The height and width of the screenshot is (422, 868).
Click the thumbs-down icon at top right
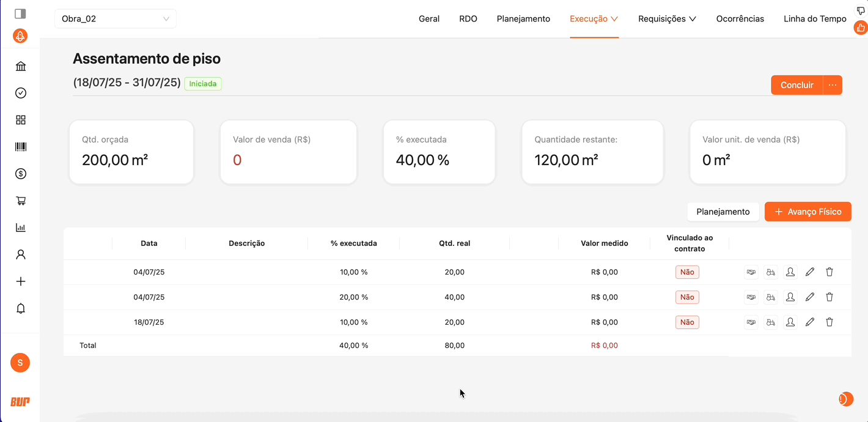(861, 11)
